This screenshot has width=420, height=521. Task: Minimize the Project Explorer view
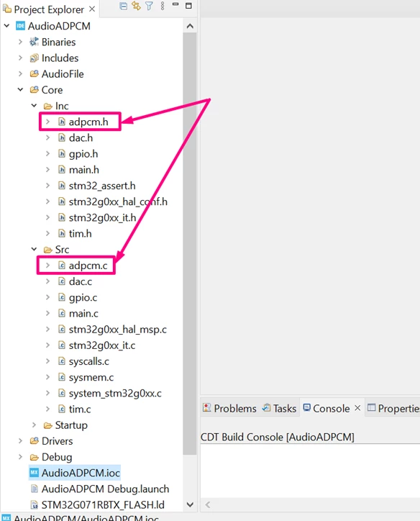coord(175,5)
